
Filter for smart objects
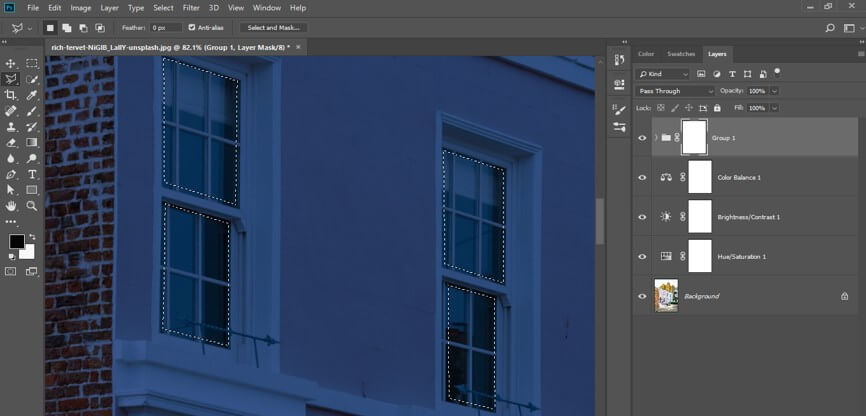tap(763, 73)
